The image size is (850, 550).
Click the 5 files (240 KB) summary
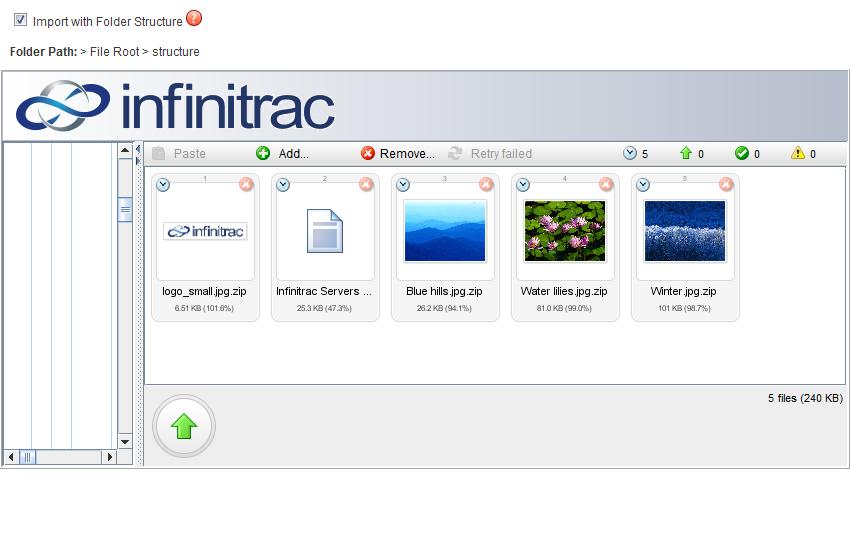coord(805,398)
